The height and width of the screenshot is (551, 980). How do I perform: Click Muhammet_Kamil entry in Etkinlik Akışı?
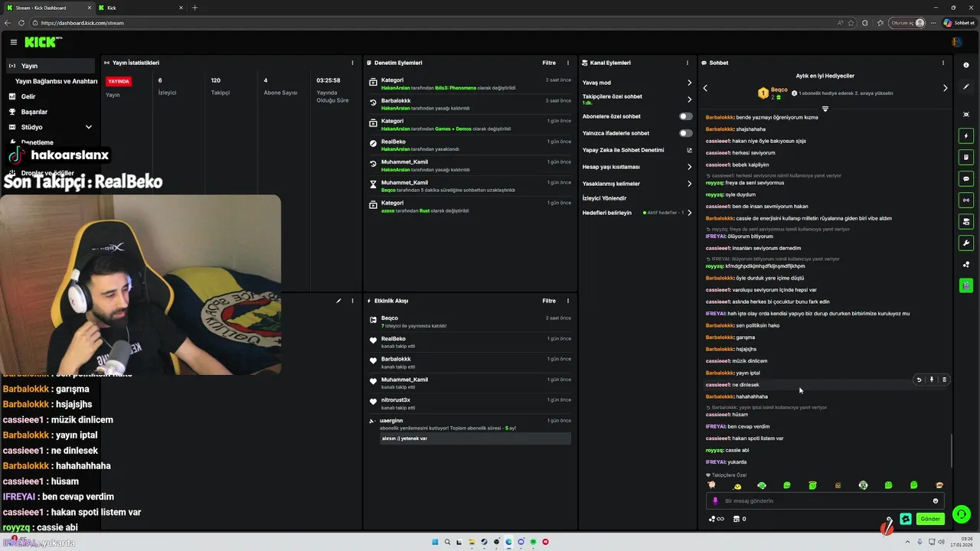click(470, 383)
